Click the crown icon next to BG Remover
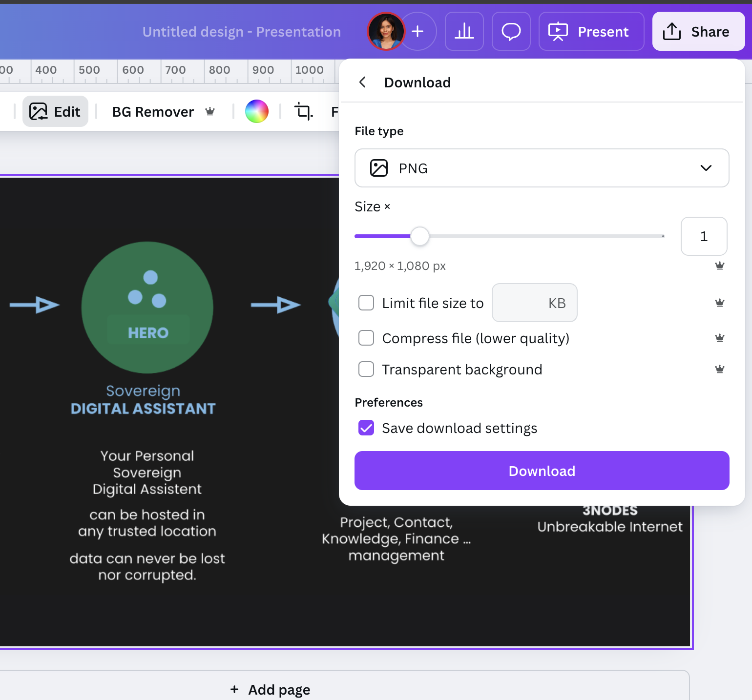 tap(210, 112)
